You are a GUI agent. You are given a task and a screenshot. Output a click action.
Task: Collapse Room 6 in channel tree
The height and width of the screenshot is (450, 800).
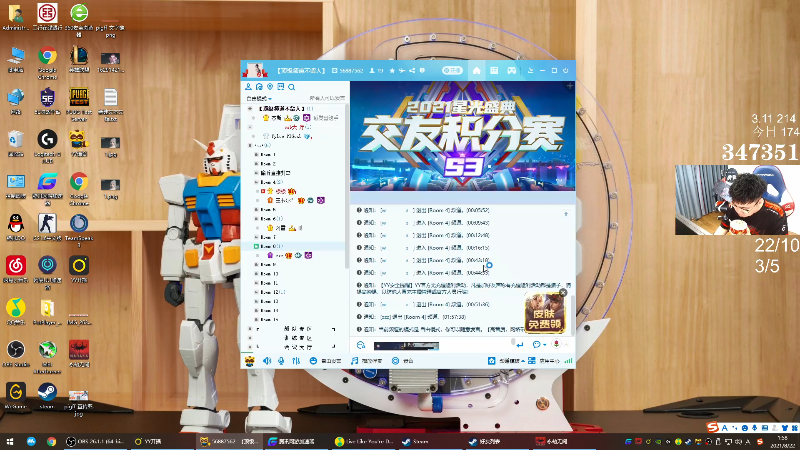[x=257, y=218]
